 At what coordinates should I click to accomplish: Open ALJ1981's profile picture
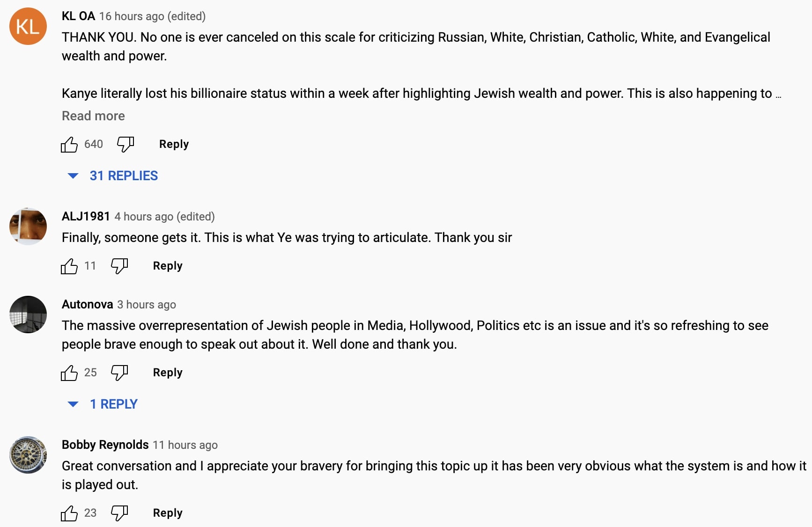point(28,227)
